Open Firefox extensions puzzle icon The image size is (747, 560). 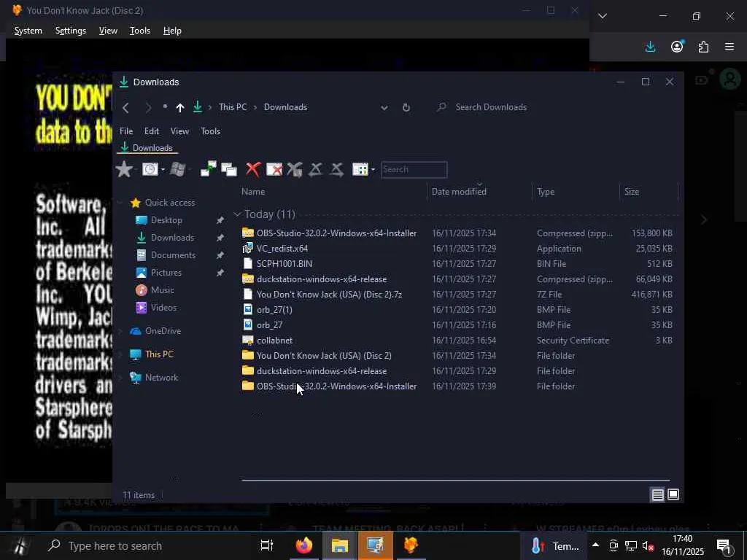(703, 47)
